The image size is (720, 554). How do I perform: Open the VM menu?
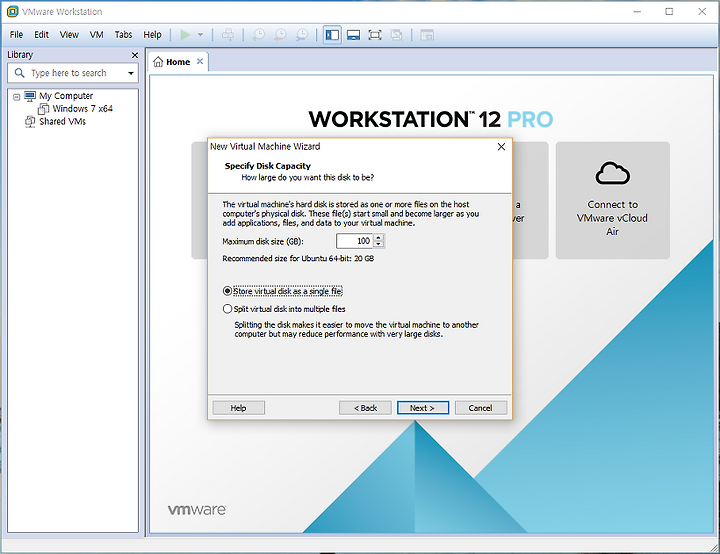click(x=96, y=35)
